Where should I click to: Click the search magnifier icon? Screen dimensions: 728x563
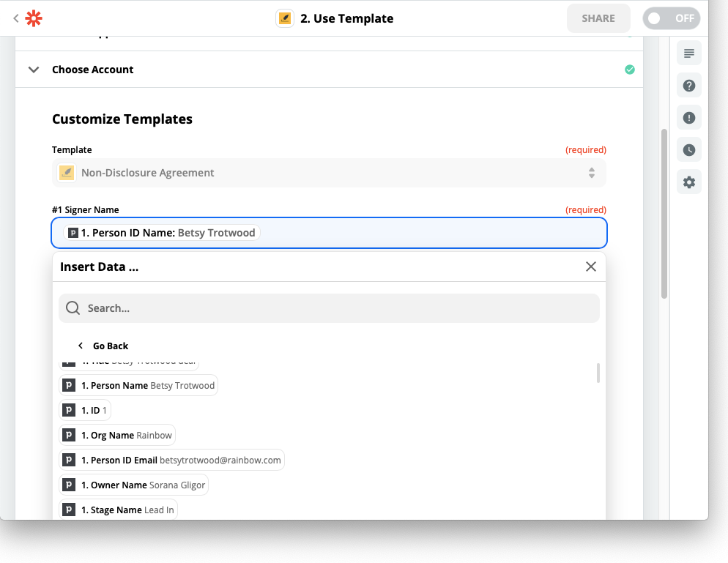tap(73, 307)
